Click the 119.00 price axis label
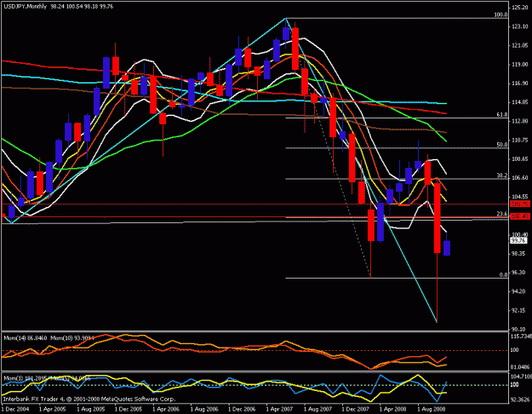 point(520,64)
